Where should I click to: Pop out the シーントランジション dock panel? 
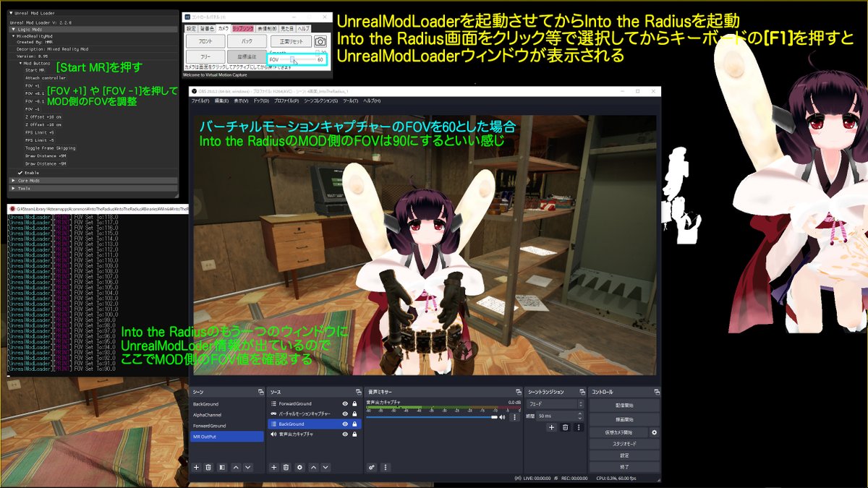pyautogui.click(x=582, y=392)
